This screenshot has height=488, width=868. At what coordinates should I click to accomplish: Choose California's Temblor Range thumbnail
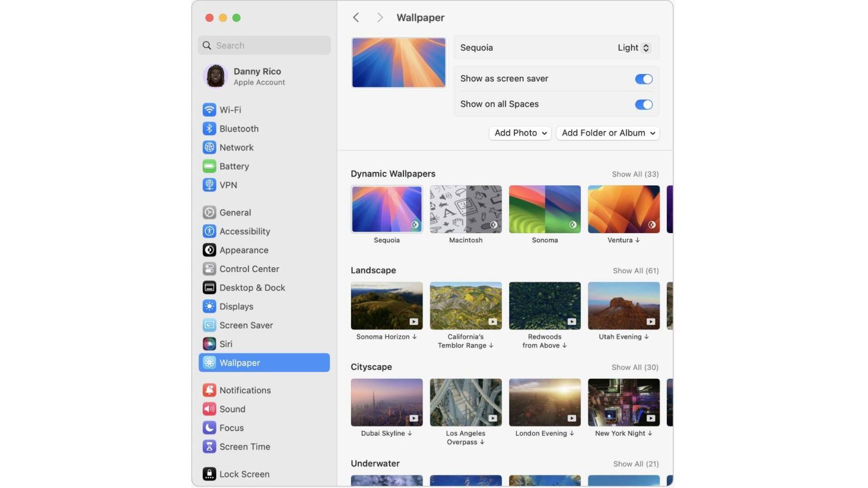click(x=466, y=306)
